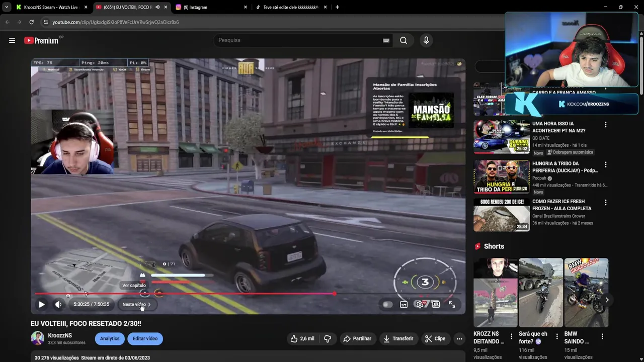The width and height of the screenshot is (644, 362).
Task: Close the Instagram browser tab
Action: tap(246, 7)
